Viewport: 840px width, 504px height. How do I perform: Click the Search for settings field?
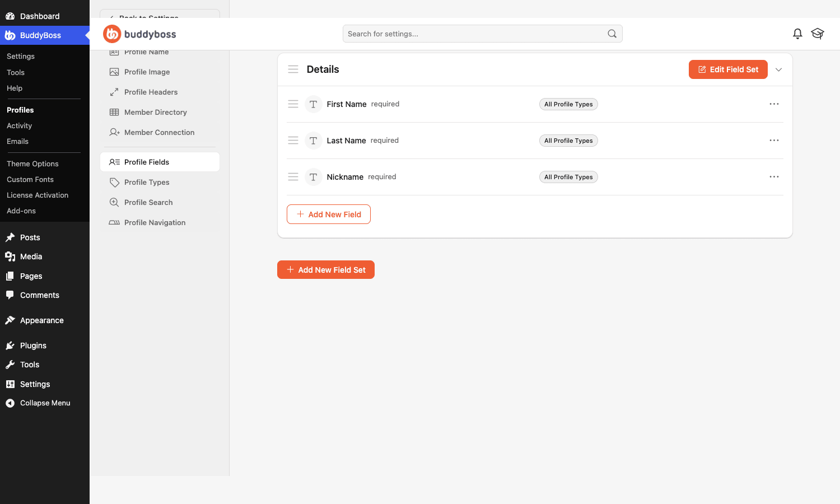[x=483, y=34]
